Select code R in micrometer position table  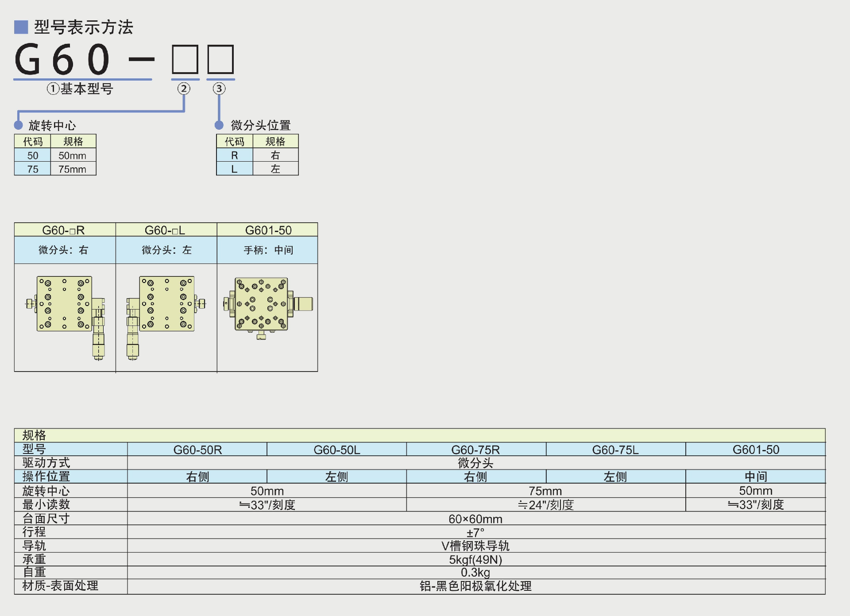tap(234, 155)
